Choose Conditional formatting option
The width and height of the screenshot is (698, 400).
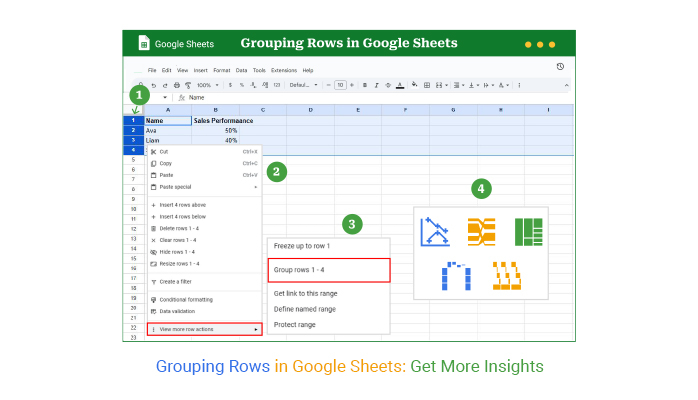pyautogui.click(x=204, y=299)
